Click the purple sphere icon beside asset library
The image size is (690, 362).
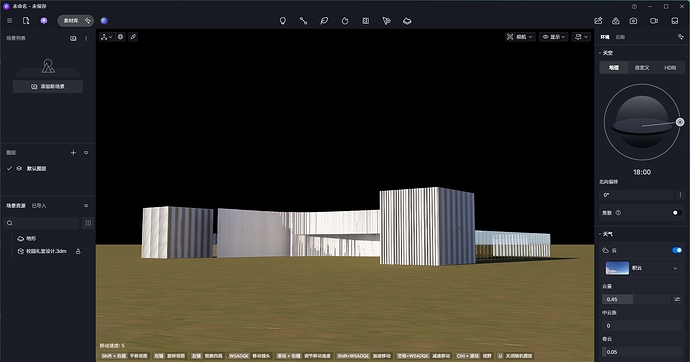pos(104,21)
